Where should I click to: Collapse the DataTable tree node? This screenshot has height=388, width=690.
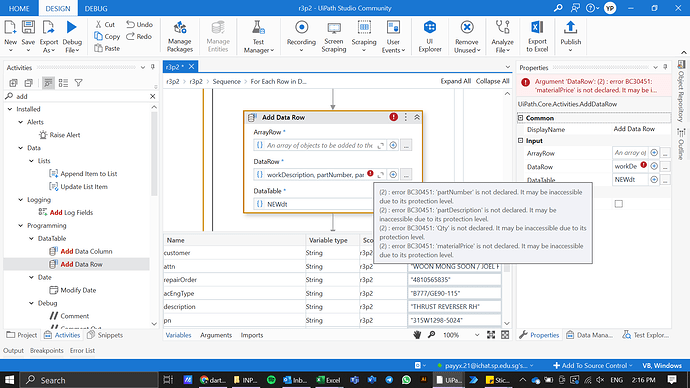click(31, 238)
